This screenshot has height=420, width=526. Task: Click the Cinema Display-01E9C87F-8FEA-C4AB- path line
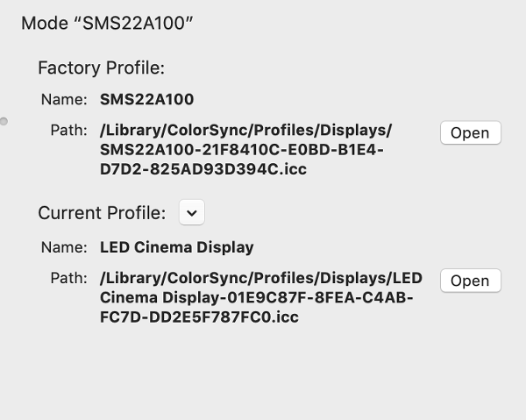[x=257, y=297]
